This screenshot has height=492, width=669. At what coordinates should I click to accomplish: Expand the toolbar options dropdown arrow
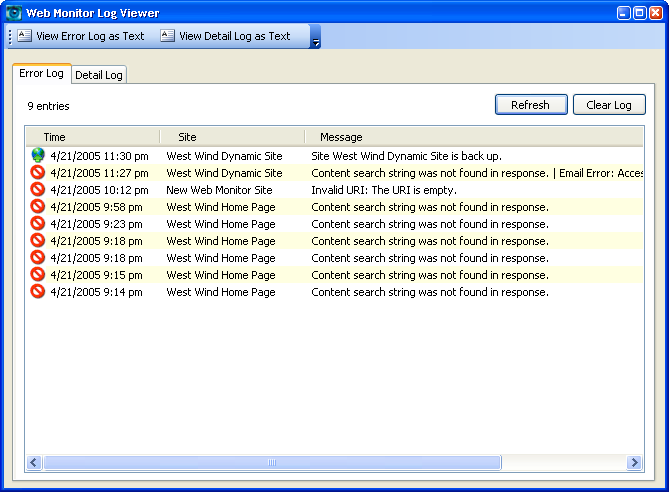[x=316, y=38]
